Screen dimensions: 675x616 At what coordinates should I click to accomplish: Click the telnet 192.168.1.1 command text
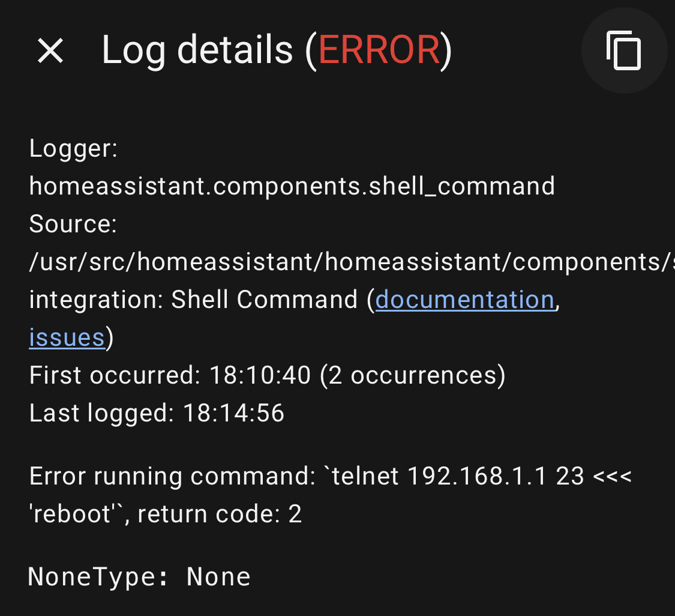(x=448, y=476)
